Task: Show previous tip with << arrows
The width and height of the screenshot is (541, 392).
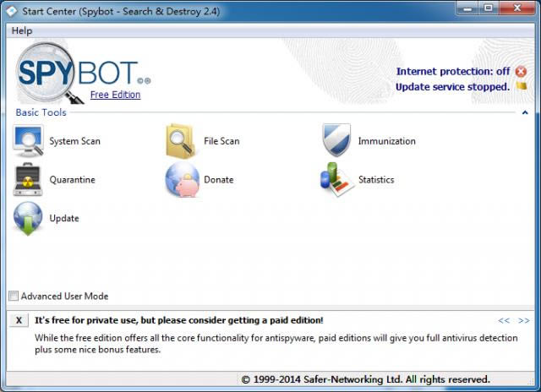Action: (504, 321)
